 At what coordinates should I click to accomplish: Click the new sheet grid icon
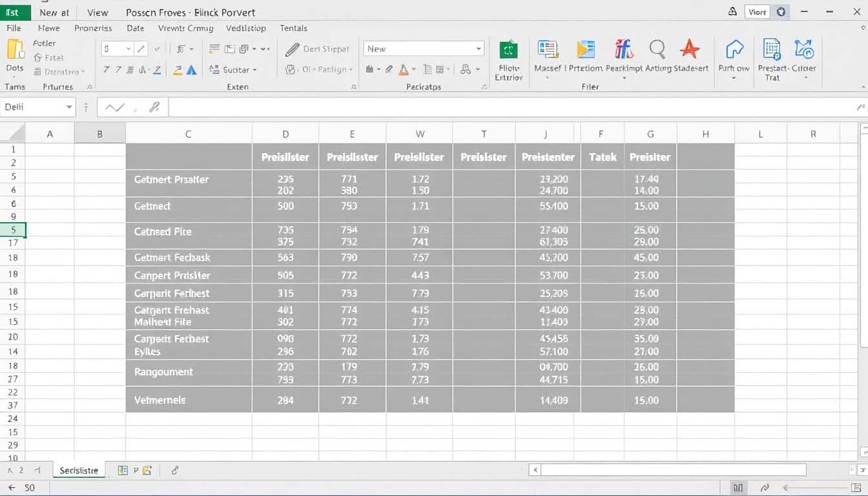pyautogui.click(x=123, y=471)
